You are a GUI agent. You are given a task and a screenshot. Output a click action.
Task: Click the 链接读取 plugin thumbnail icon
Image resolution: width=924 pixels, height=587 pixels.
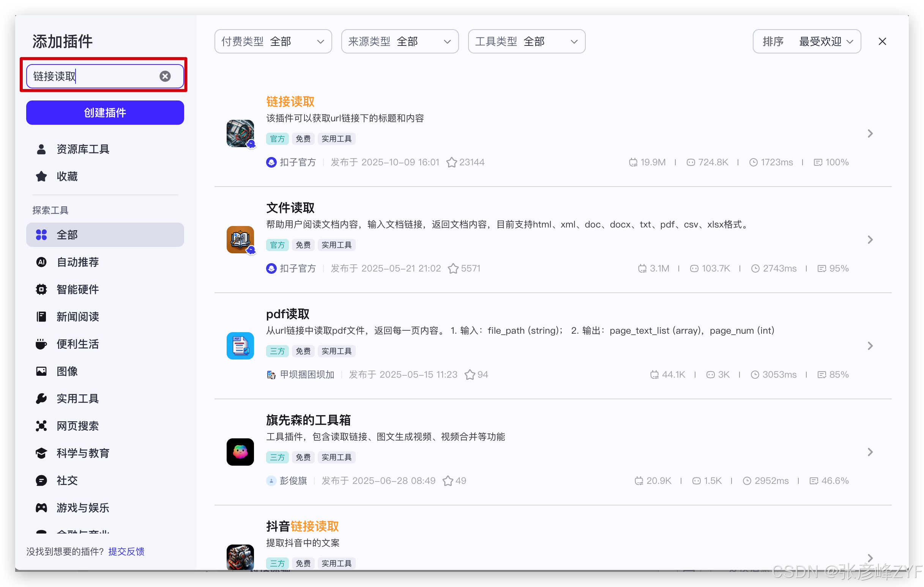[x=240, y=133]
